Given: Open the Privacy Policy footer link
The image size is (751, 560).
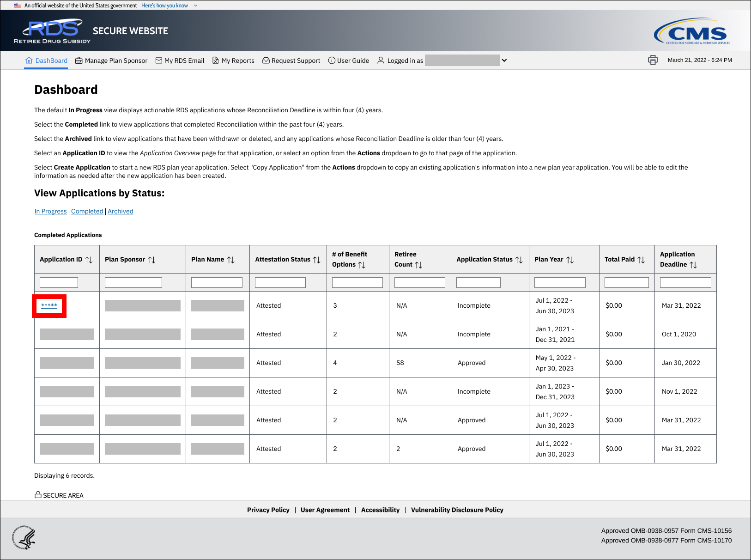Looking at the screenshot, I should (x=268, y=510).
